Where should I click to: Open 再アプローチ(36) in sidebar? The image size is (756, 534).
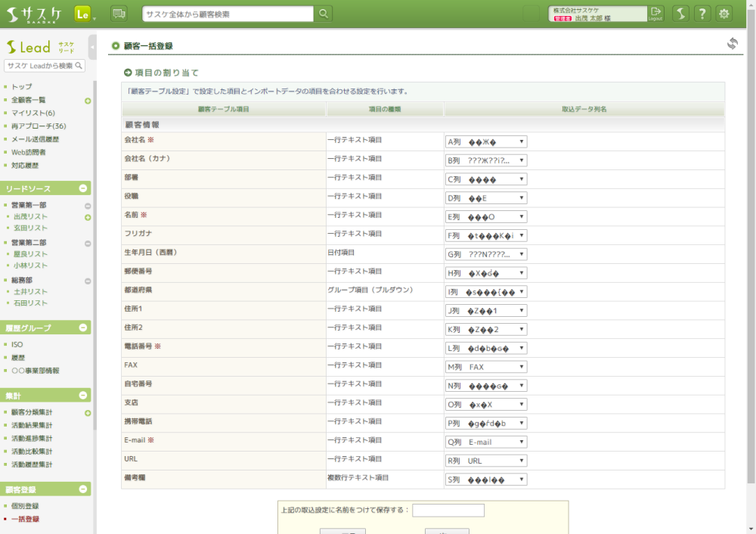tap(39, 126)
